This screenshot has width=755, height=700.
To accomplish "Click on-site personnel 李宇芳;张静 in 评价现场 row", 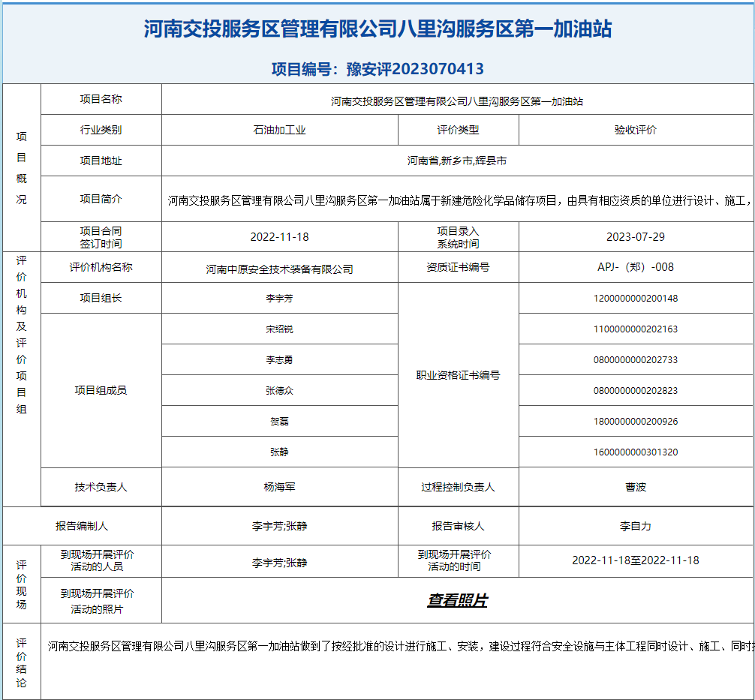I will (x=279, y=563).
